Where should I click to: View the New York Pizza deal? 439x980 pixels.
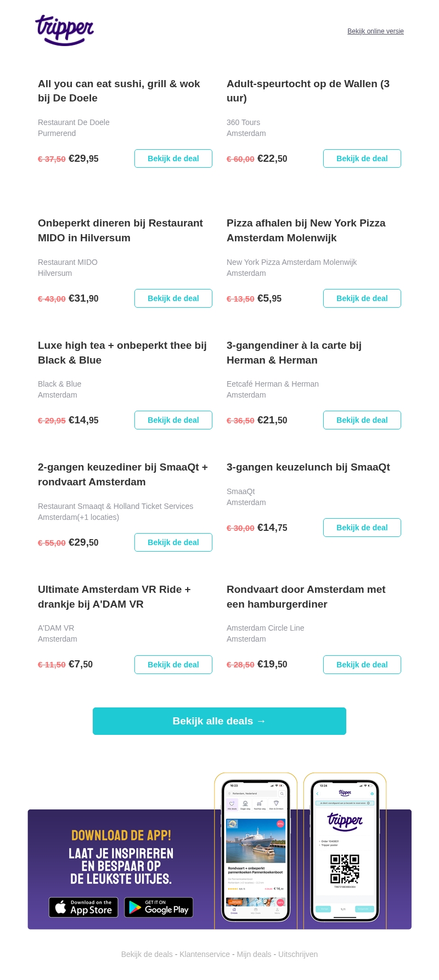[x=362, y=298]
